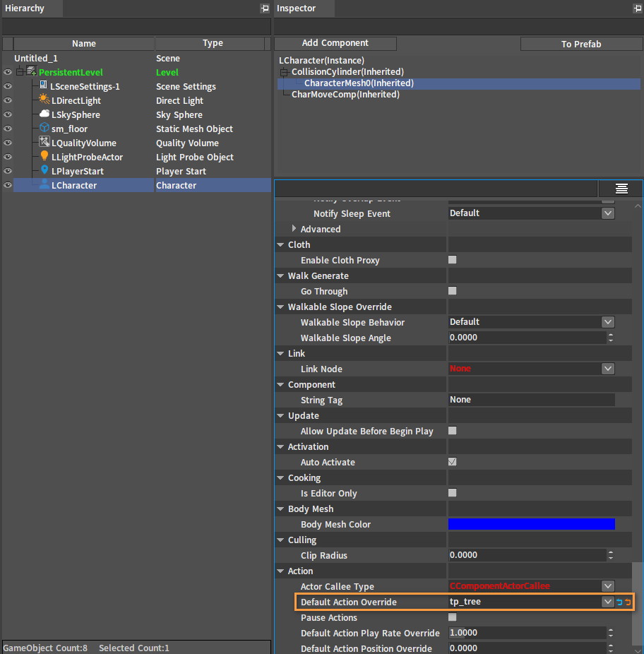
Task: Enable the Pause Actions checkbox
Action: 452,617
